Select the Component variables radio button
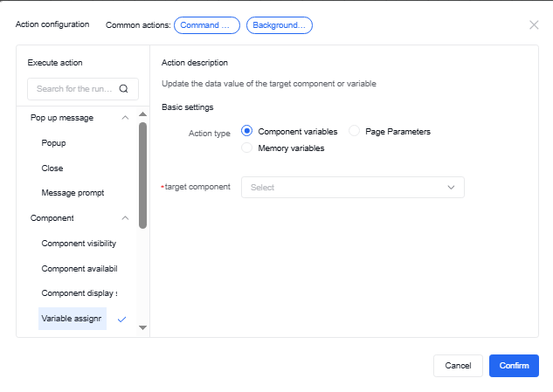 tap(247, 131)
